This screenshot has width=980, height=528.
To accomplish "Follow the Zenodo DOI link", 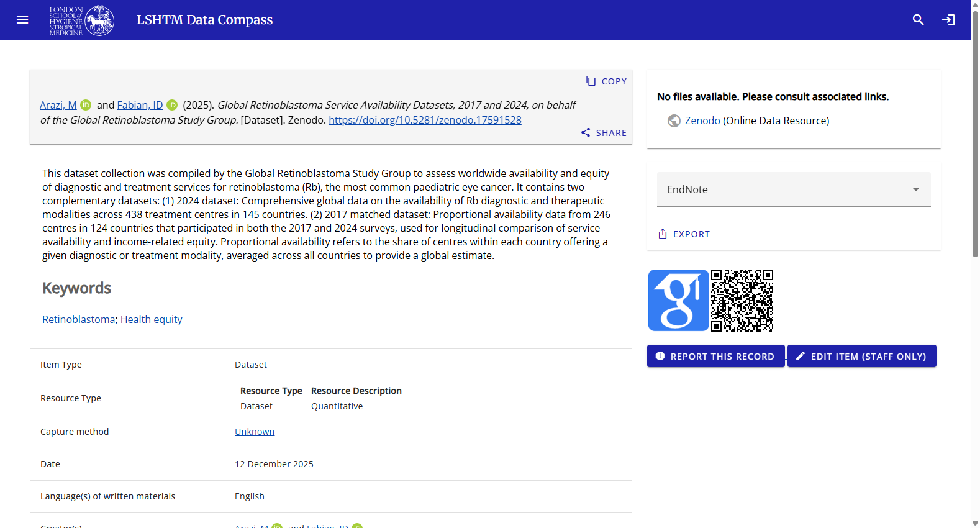I will point(425,120).
